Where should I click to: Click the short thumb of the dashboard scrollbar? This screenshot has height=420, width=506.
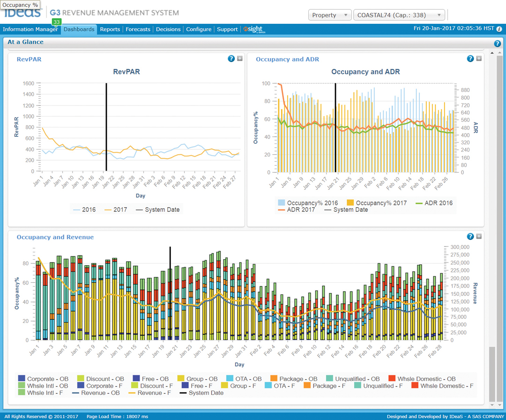(492, 374)
